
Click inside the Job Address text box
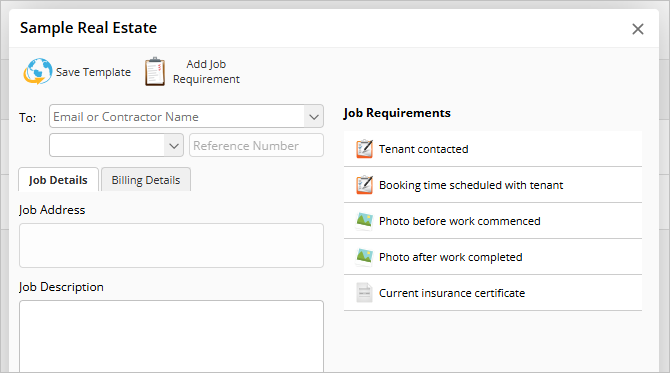click(171, 245)
